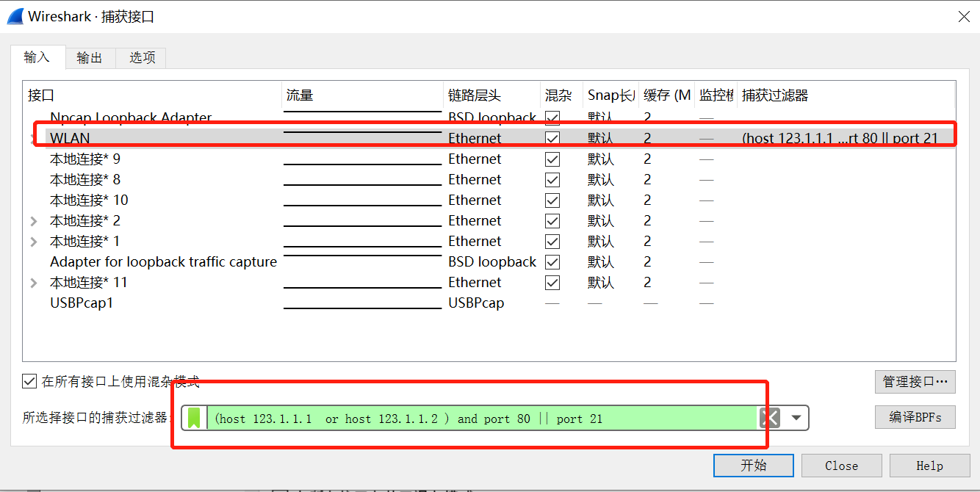The width and height of the screenshot is (980, 492).
Task: Toggle promiscuous mode for 本地连接* 11
Action: point(552,282)
